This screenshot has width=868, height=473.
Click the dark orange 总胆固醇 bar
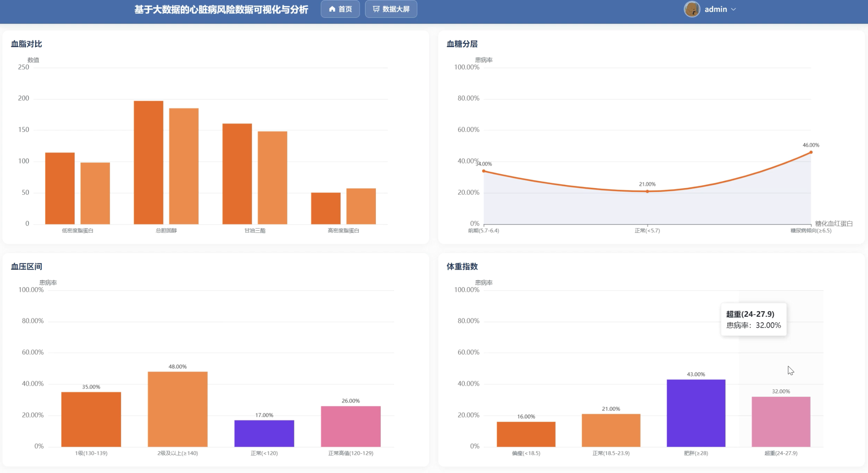tap(148, 162)
